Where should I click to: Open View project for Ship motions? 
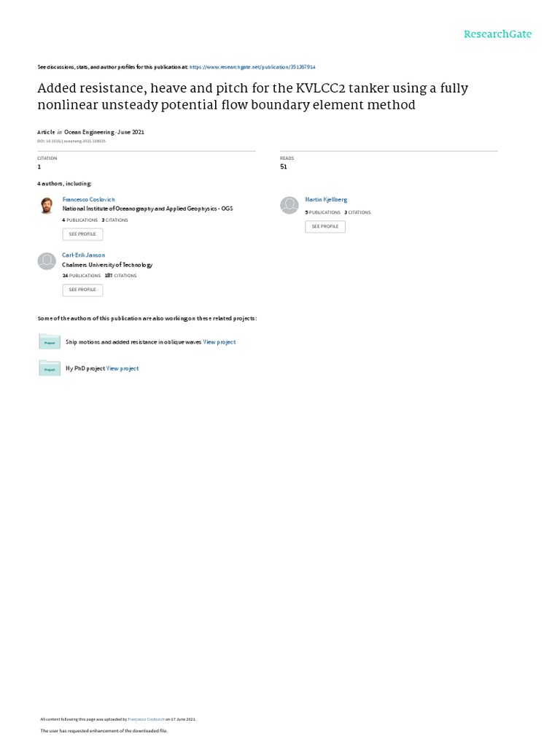[x=219, y=341]
